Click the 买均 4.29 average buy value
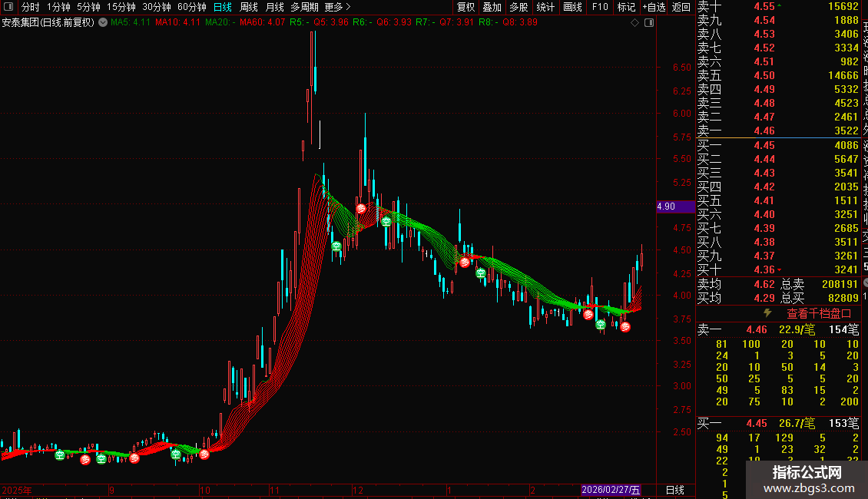Image resolution: width=868 pixels, height=499 pixels. pos(764,298)
